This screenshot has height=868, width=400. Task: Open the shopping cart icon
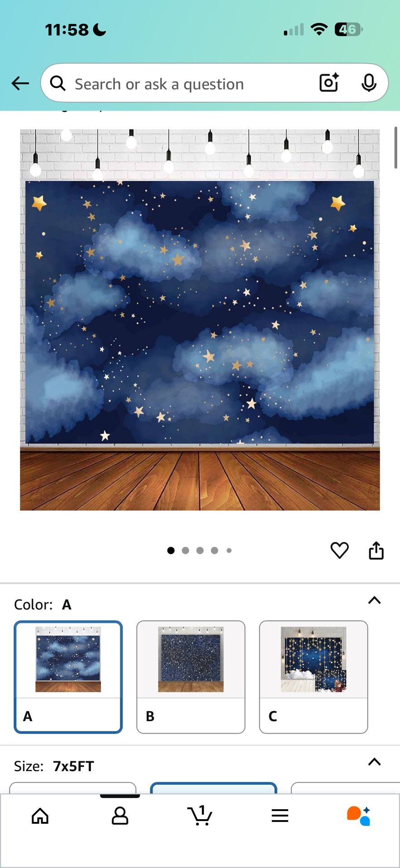tap(200, 815)
